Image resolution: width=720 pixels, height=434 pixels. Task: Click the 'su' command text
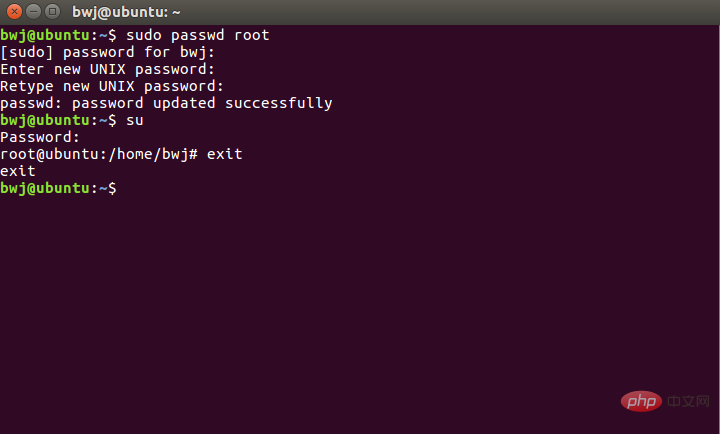click(x=135, y=120)
